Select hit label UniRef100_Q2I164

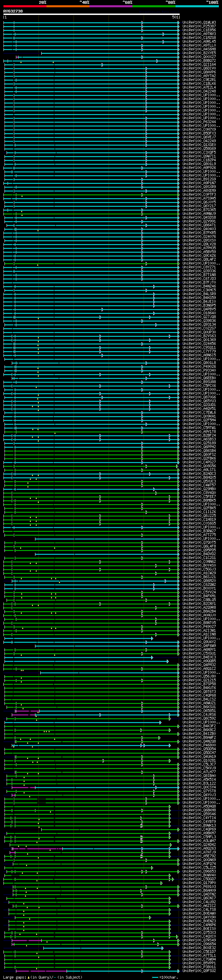click(x=199, y=64)
